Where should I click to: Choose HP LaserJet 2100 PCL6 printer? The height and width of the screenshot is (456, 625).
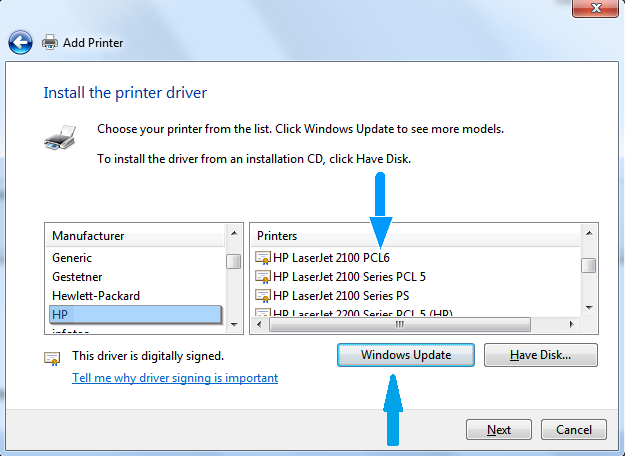pos(331,258)
